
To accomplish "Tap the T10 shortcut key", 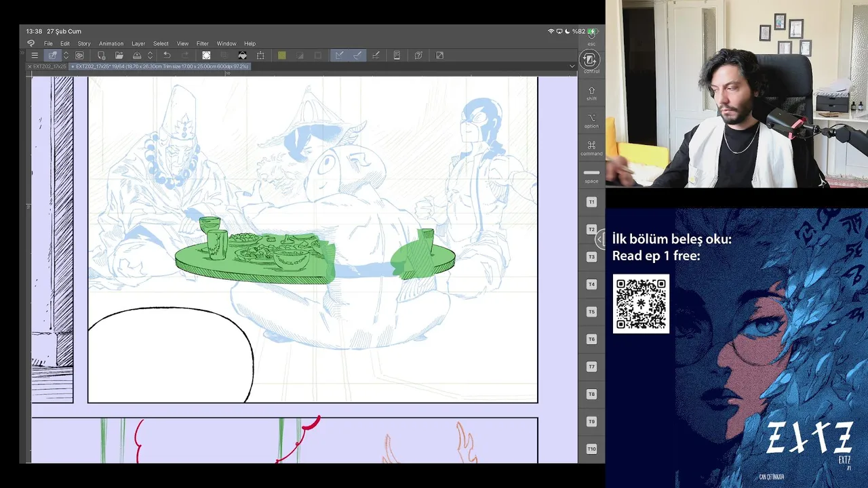I will pyautogui.click(x=591, y=449).
